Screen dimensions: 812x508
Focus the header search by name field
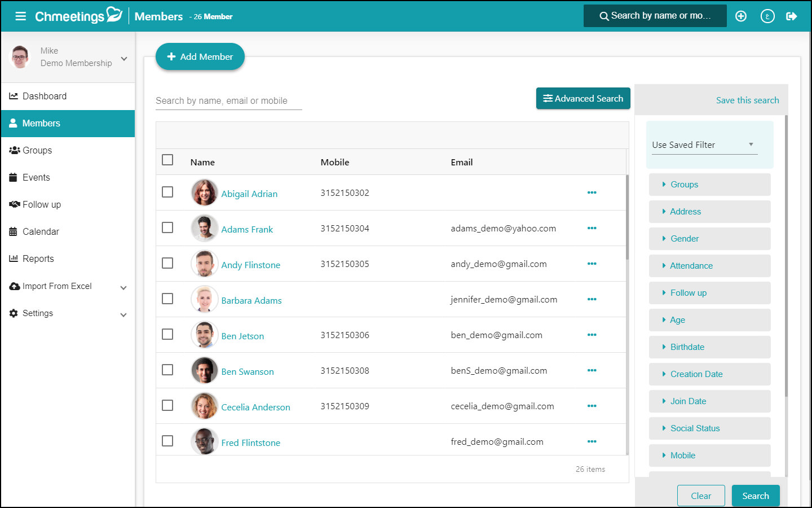click(x=655, y=16)
